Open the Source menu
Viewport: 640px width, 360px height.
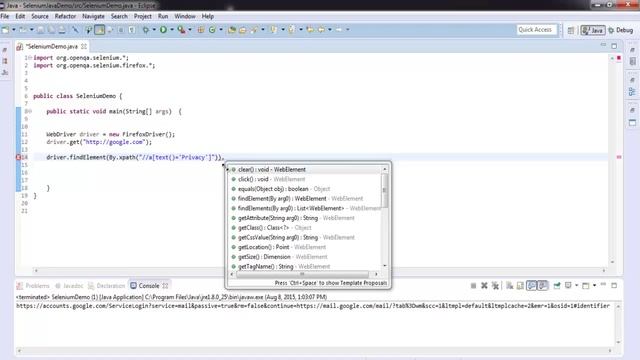click(40, 16)
